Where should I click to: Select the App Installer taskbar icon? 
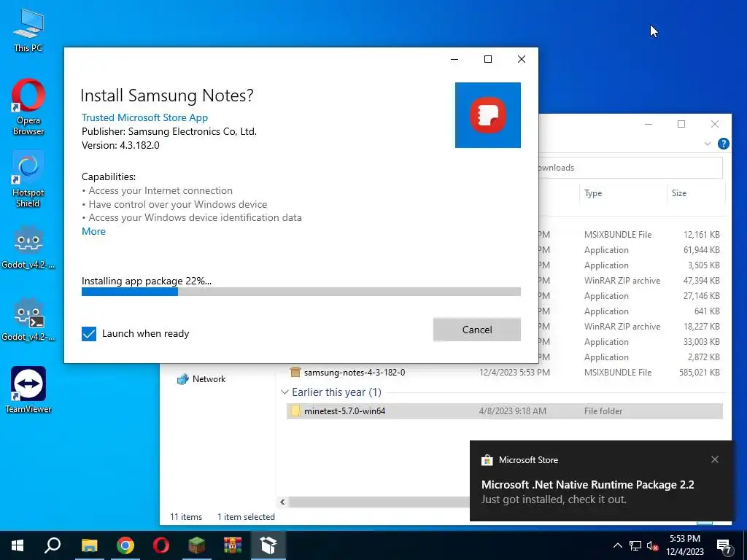tap(268, 545)
